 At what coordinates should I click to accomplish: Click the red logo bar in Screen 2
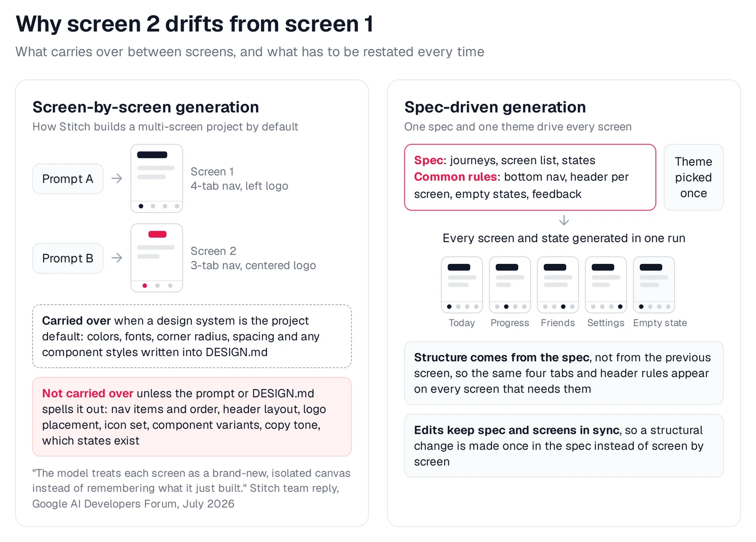pos(157,234)
